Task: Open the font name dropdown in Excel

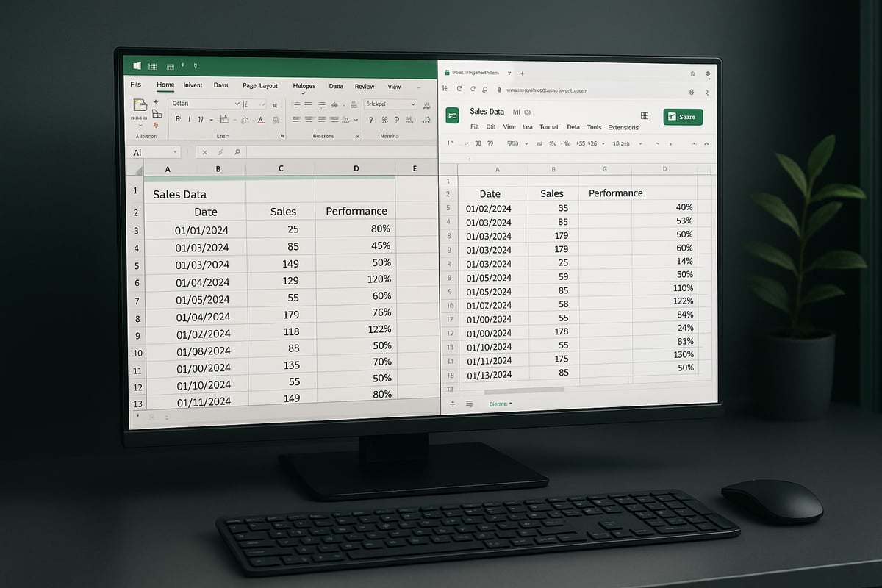Action: [x=236, y=104]
